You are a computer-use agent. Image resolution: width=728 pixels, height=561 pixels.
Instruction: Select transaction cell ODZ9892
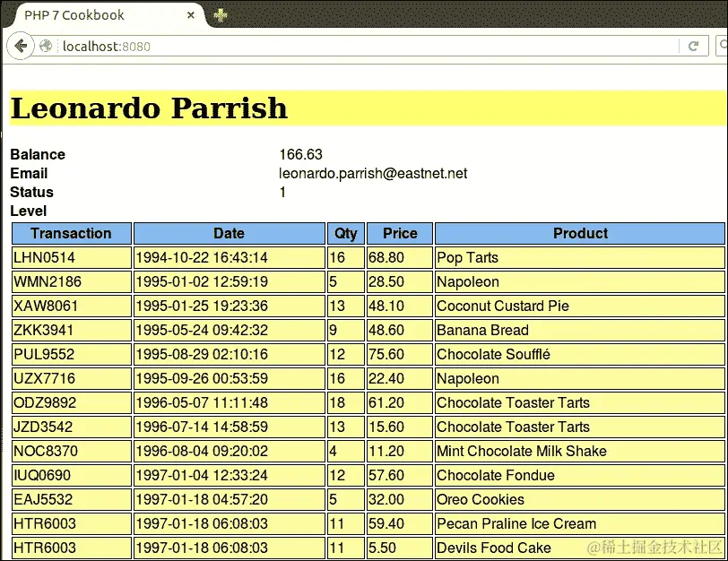click(72, 402)
